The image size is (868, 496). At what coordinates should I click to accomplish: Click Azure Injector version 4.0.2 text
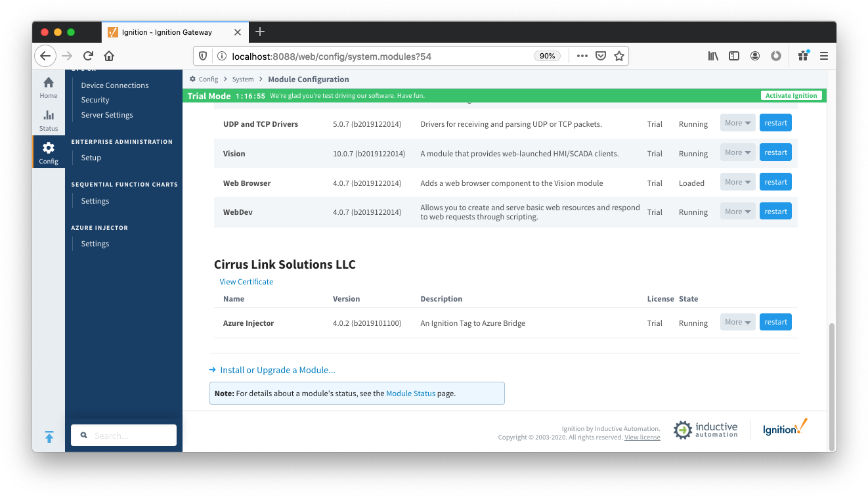point(367,323)
